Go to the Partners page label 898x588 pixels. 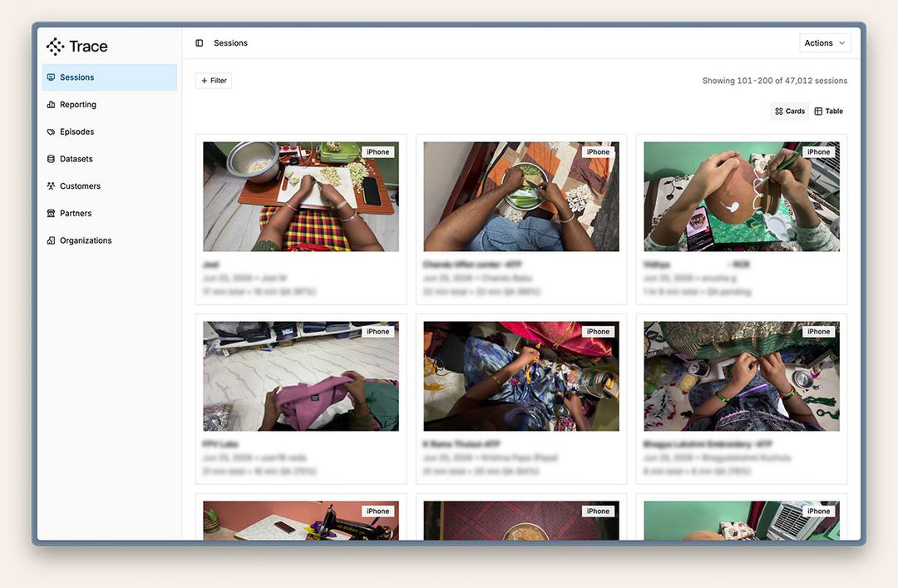[76, 213]
